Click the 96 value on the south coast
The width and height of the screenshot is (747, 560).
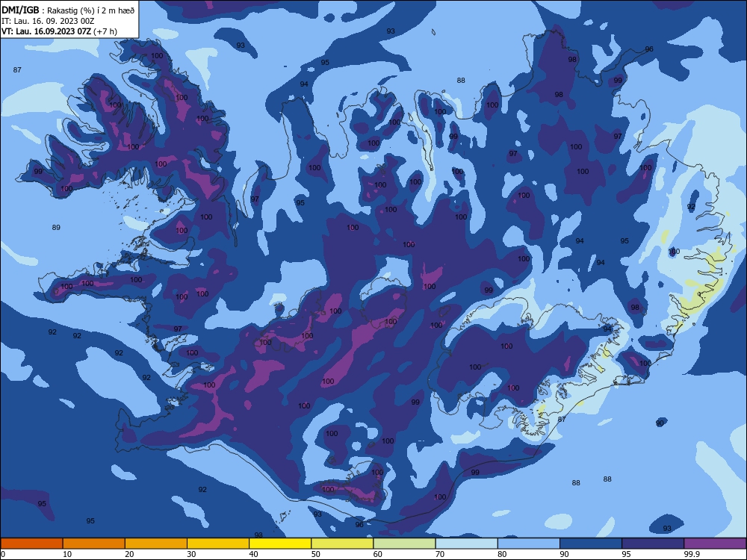359,524
